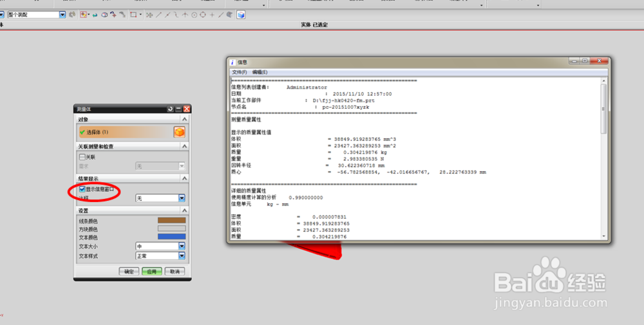Open arrow beside the selection filter star icon

89,15
